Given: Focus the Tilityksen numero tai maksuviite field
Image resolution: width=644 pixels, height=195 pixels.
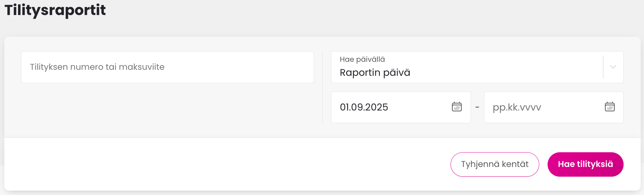Looking at the screenshot, I should click(x=167, y=67).
